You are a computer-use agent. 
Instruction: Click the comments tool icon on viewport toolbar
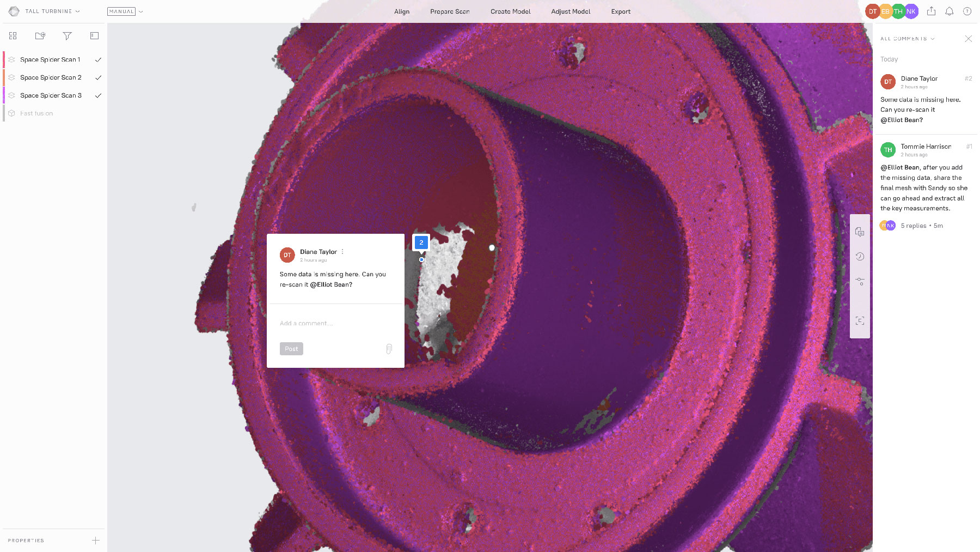[860, 232]
